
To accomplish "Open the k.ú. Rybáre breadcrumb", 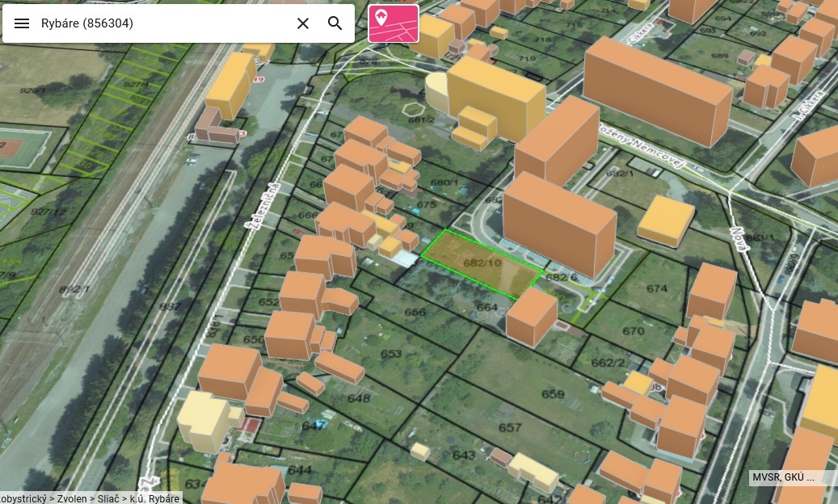I will coord(154,498).
